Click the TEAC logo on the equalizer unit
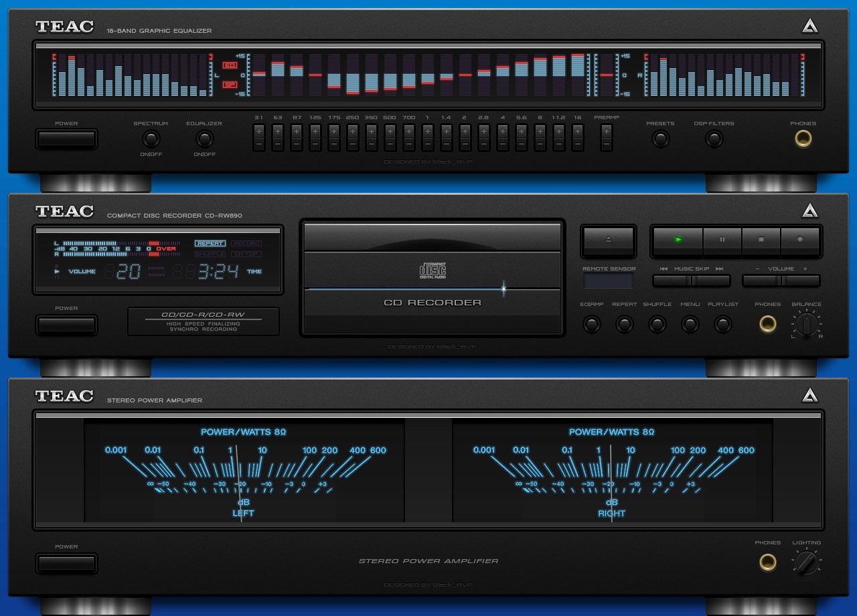This screenshot has width=857, height=616. point(64,27)
